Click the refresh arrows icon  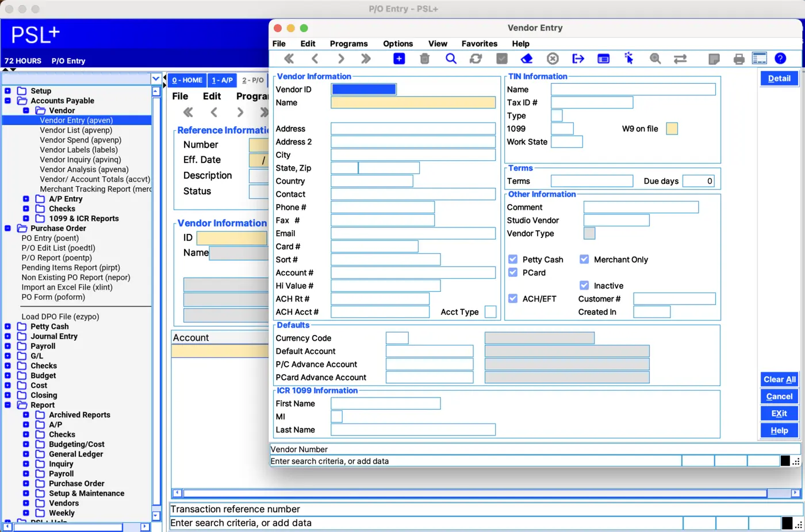[476, 59]
